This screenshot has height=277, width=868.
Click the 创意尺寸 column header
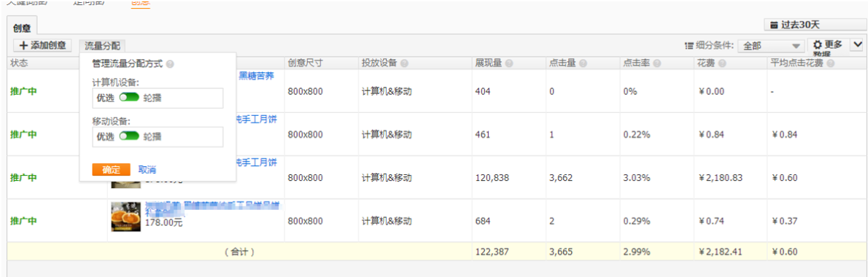pos(306,63)
